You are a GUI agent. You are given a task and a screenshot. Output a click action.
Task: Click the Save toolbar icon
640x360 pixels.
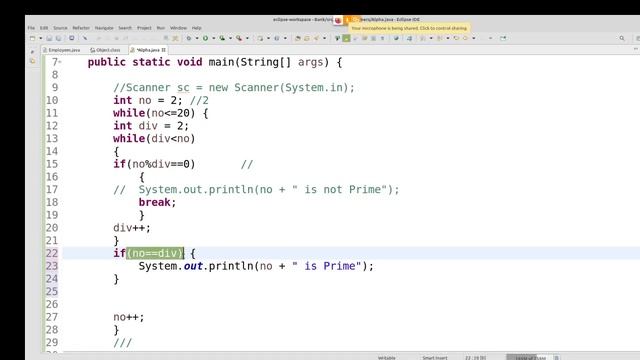49,38
